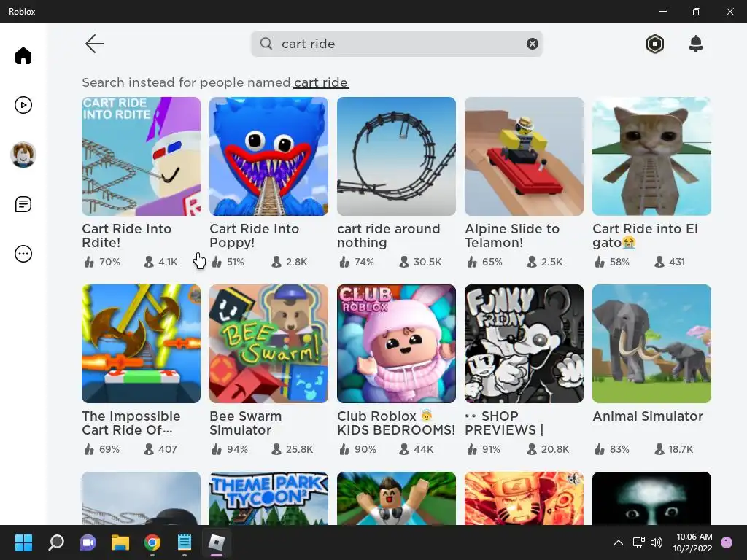Clear the search text with X icon
The width and height of the screenshot is (747, 560).
coord(532,44)
